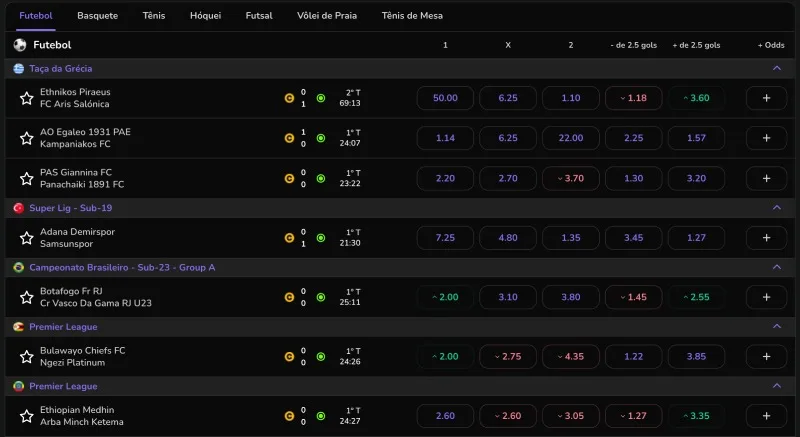The image size is (800, 437).
Task: Click the Futebol soccer ball icon
Action: point(20,45)
